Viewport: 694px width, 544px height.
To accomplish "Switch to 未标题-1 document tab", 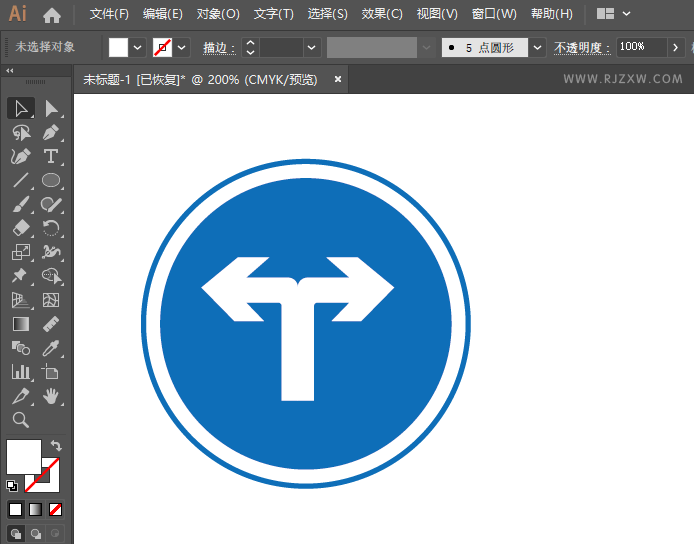I will pos(200,80).
